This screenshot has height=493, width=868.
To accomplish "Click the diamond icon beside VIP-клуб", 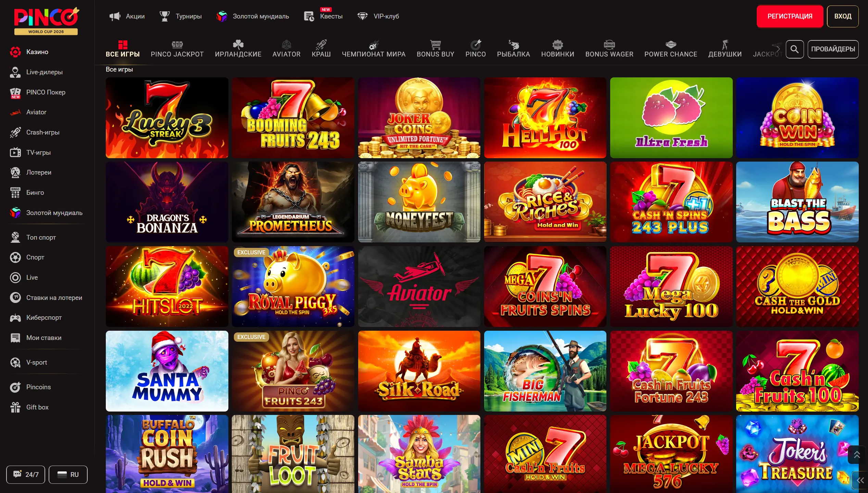I will tap(362, 16).
